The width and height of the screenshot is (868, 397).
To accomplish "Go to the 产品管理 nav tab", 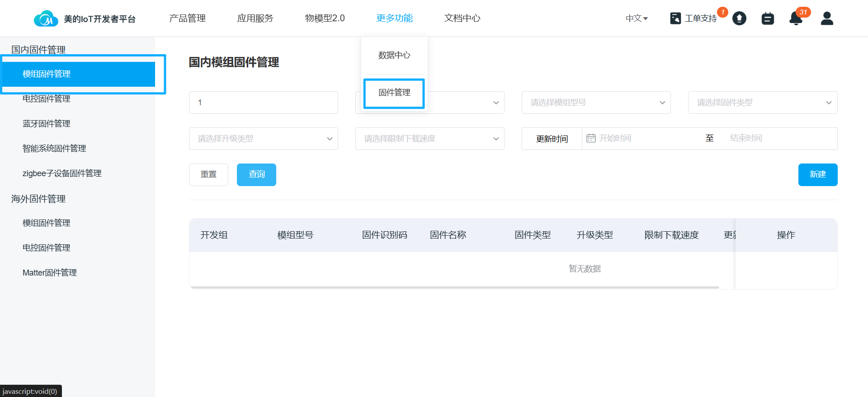I will tap(187, 19).
